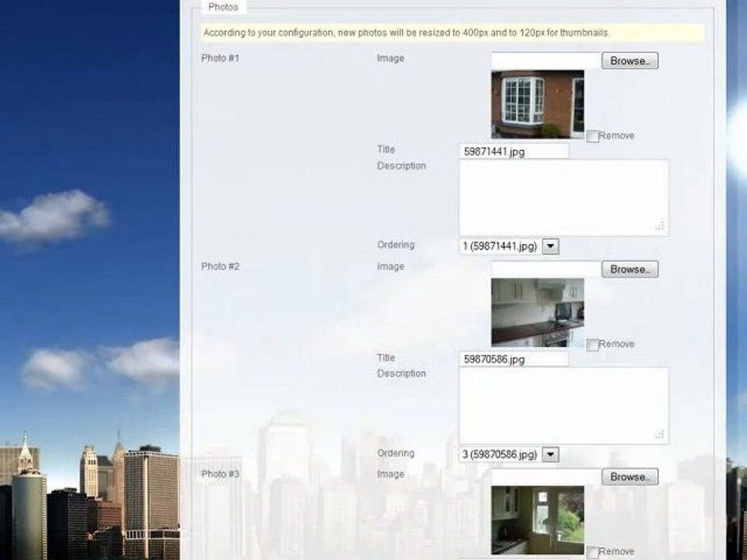Click Browse button for Photo #3

[630, 477]
